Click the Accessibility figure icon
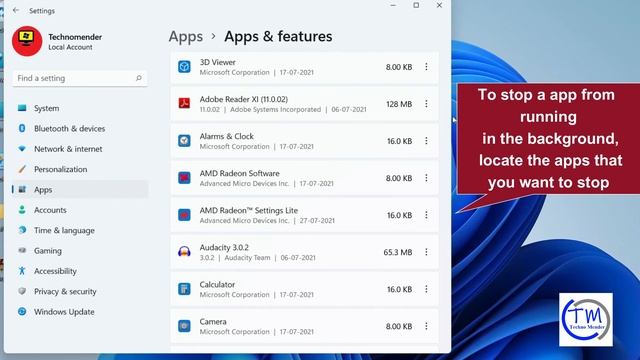The height and width of the screenshot is (360, 640). pos(22,271)
